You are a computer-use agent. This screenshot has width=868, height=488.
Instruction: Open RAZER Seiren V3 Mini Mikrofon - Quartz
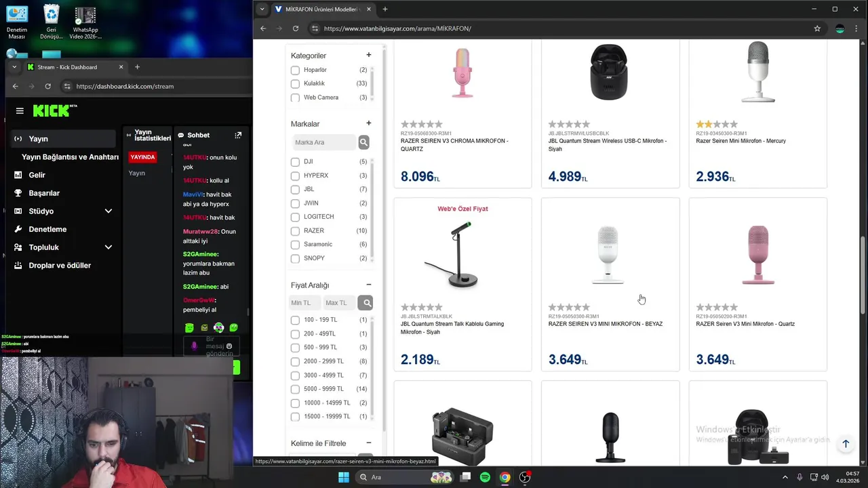(745, 324)
